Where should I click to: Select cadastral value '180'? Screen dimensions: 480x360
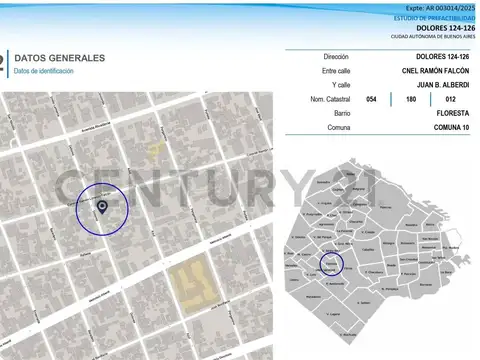411,99
